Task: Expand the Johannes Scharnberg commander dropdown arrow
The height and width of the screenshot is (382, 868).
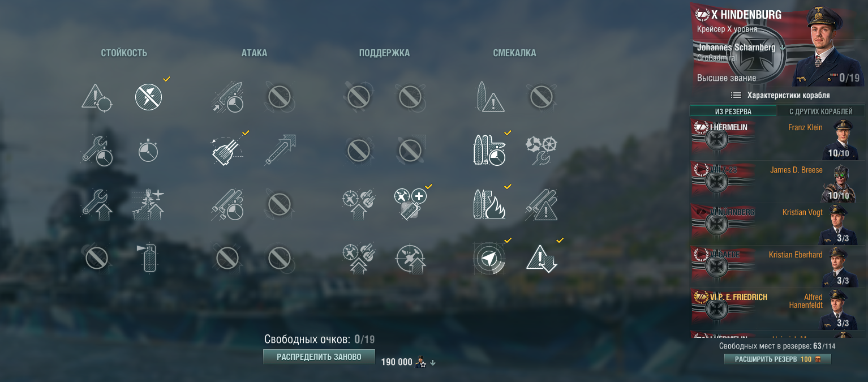Action: point(783,48)
